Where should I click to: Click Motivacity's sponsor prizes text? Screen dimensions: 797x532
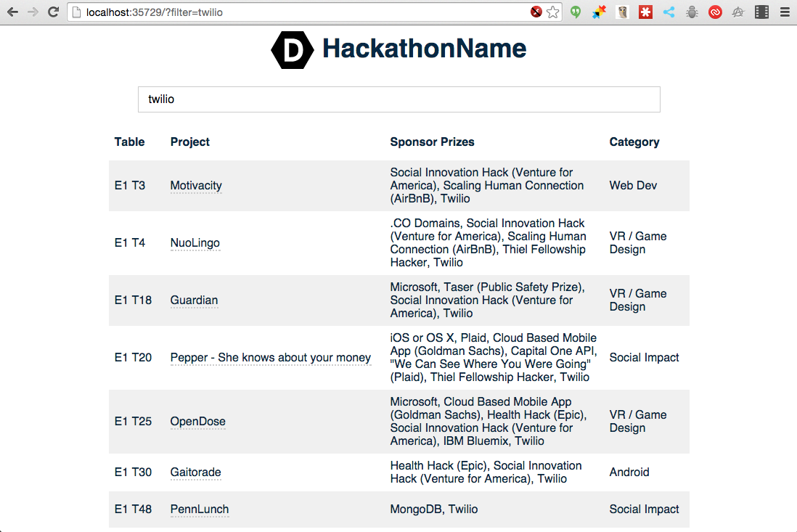[487, 186]
